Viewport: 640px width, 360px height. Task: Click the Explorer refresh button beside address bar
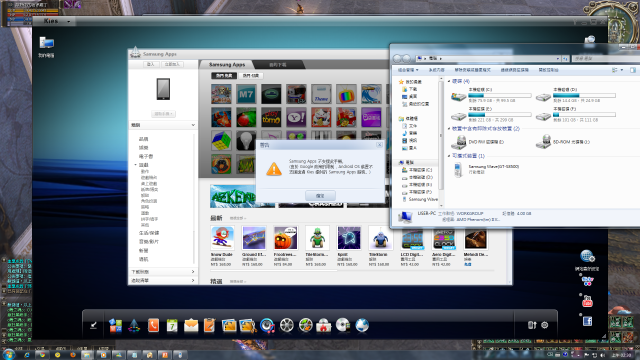point(565,59)
